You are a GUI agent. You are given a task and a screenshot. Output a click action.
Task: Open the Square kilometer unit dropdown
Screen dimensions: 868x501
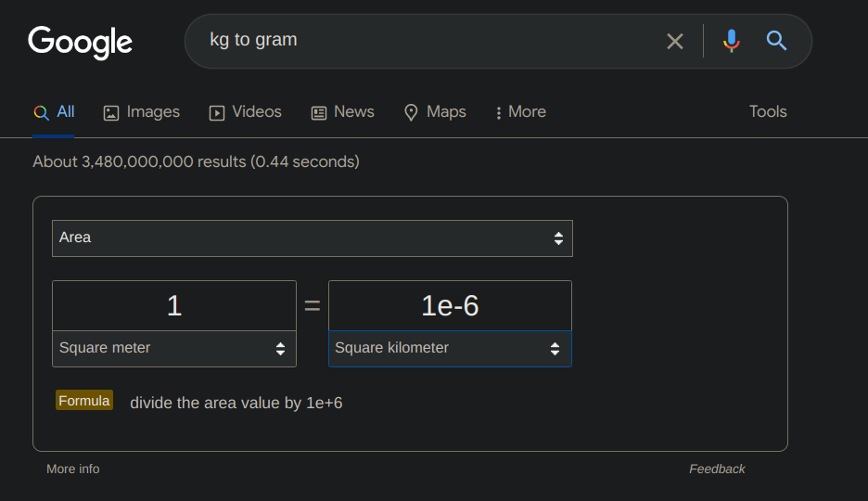pyautogui.click(x=450, y=349)
